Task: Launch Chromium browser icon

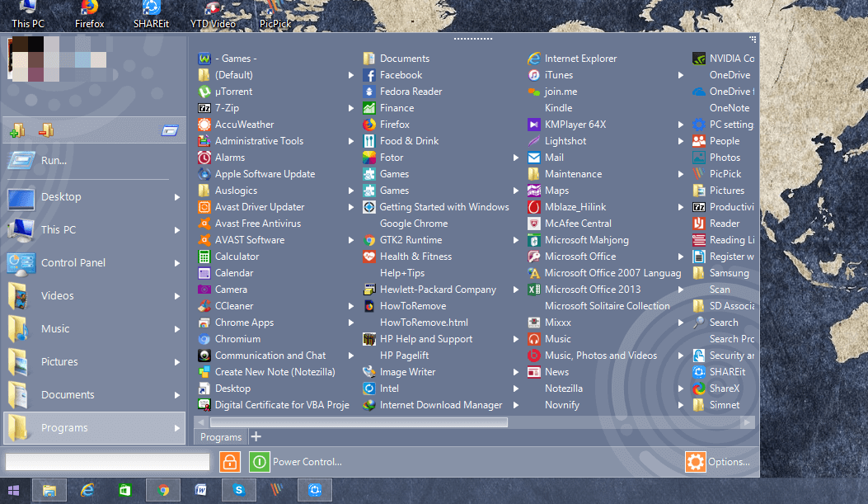Action: (x=204, y=339)
